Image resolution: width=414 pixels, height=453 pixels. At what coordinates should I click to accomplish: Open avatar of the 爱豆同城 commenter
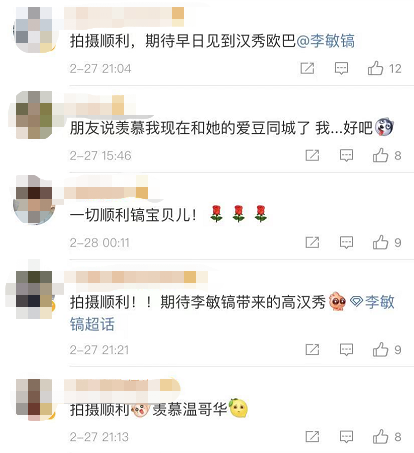33,115
